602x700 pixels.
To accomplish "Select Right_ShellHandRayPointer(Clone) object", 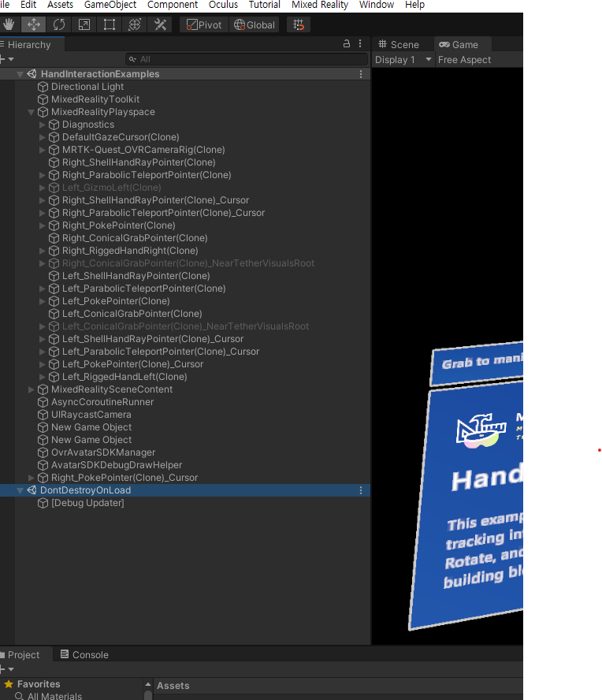I will 139,162.
